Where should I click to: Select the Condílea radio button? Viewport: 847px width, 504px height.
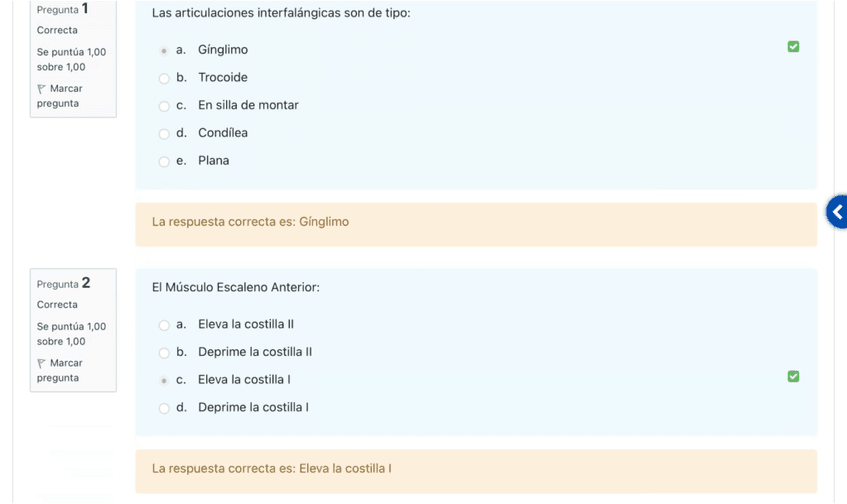click(164, 133)
